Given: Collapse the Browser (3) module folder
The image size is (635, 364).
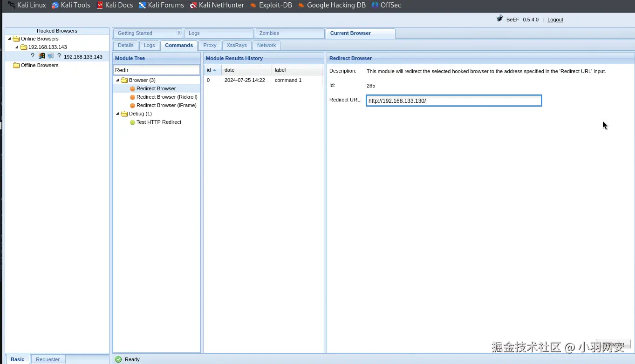Looking at the screenshot, I should coord(117,80).
